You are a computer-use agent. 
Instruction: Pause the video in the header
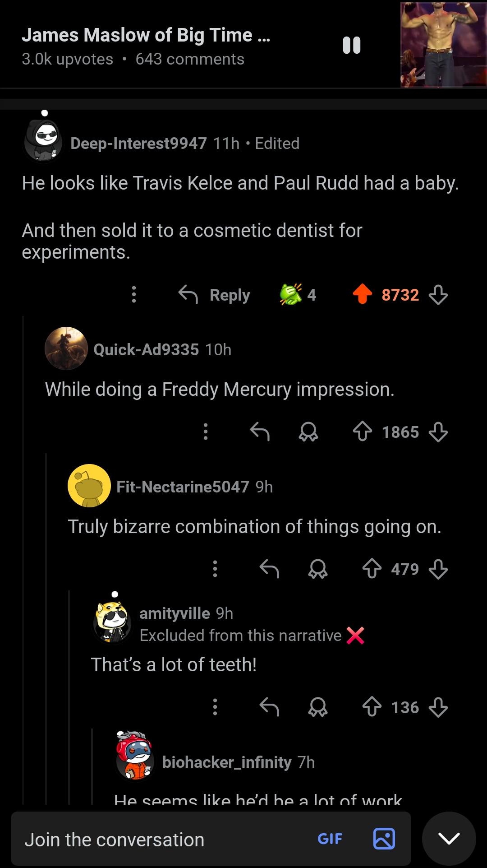click(352, 45)
